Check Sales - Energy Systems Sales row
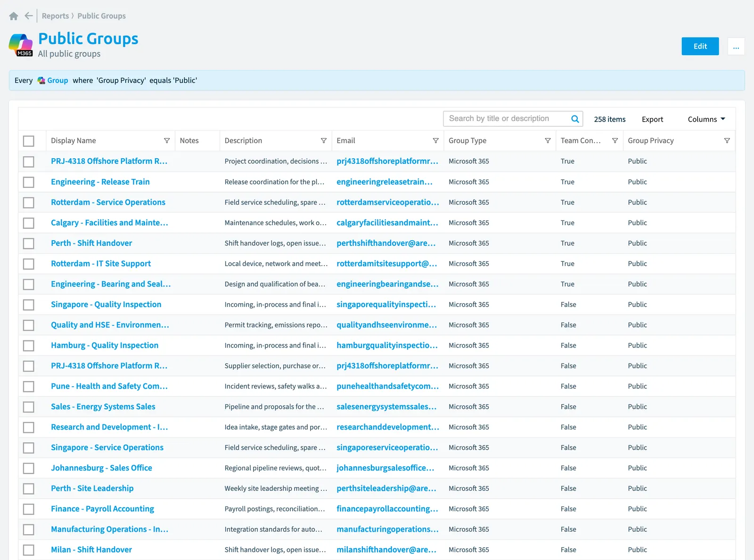The height and width of the screenshot is (560, 754). click(29, 407)
